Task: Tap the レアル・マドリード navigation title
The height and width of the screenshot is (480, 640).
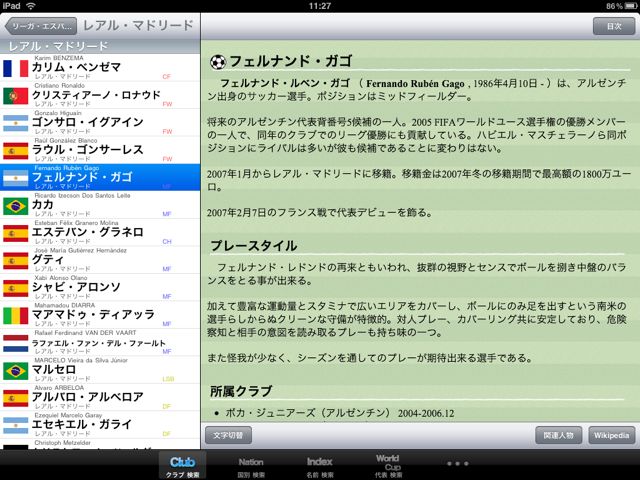Action: (x=138, y=26)
